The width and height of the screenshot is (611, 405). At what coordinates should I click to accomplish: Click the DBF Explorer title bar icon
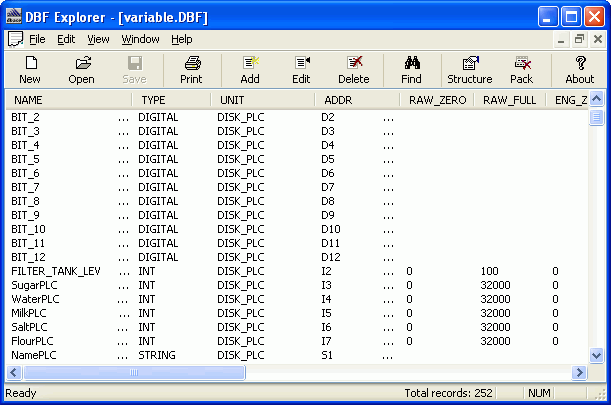[x=14, y=17]
